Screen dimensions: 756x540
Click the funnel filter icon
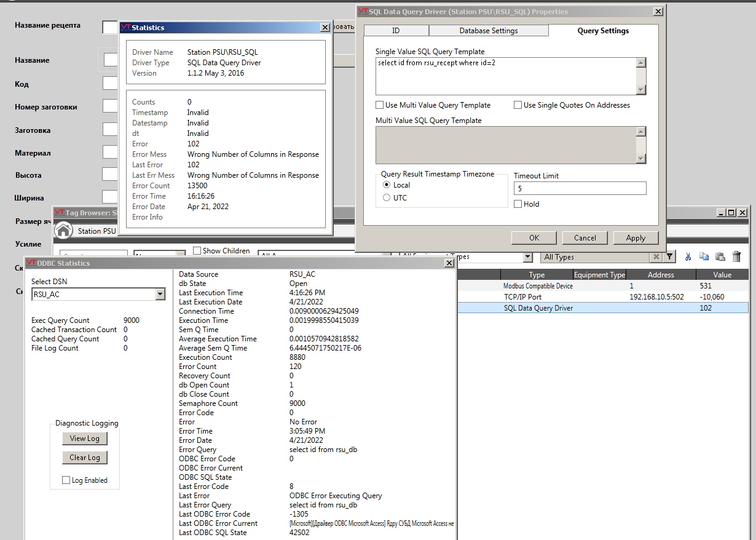[x=669, y=257]
